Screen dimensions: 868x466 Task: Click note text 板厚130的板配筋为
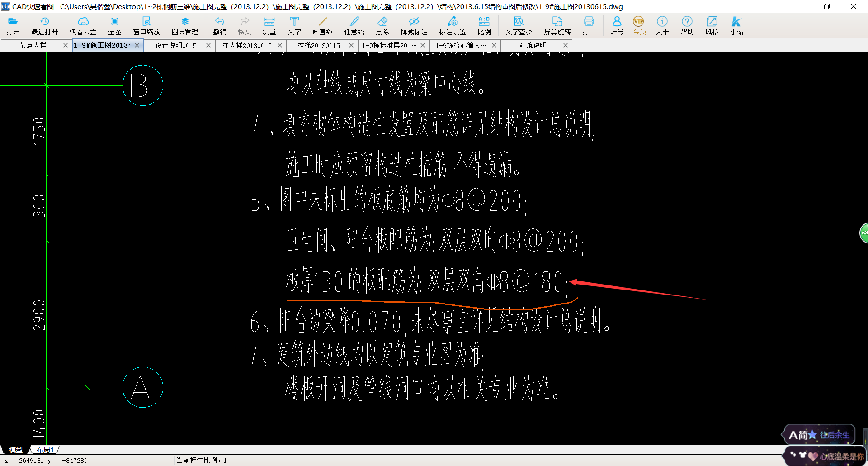[354, 281]
